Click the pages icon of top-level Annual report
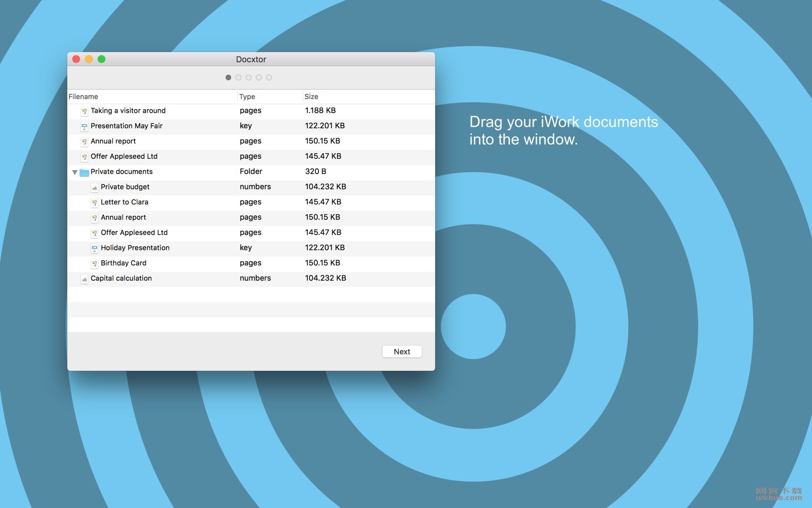Viewport: 812px width, 508px height. (x=84, y=142)
